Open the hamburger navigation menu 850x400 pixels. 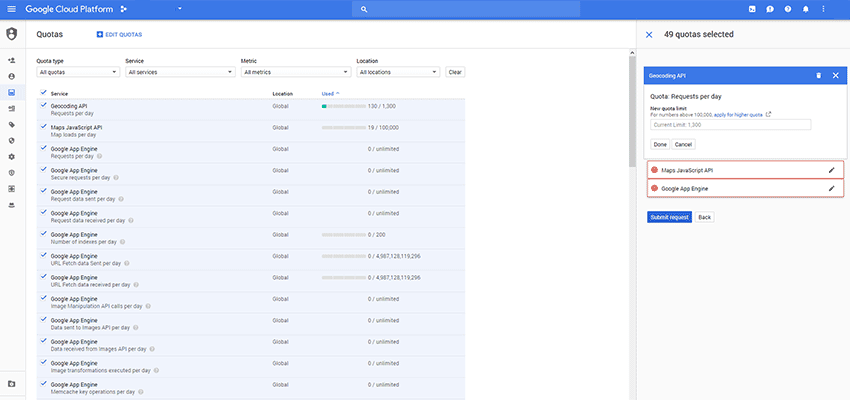[x=11, y=9]
